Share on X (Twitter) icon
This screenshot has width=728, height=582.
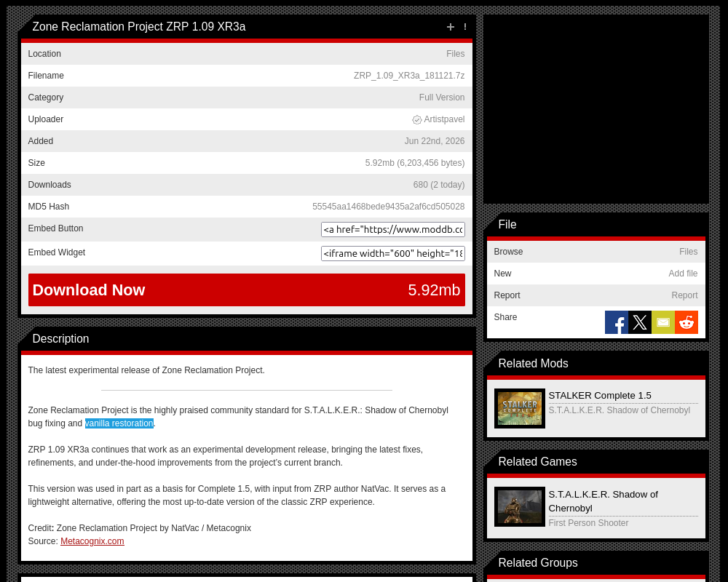coord(640,322)
